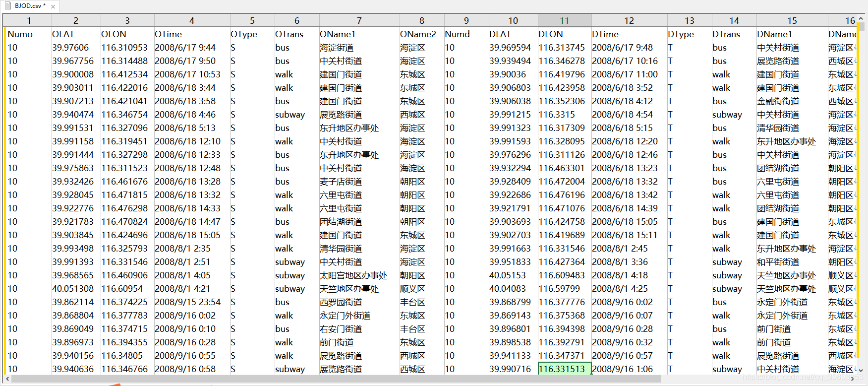Select column header 4
The width and height of the screenshot is (868, 386).
(192, 20)
